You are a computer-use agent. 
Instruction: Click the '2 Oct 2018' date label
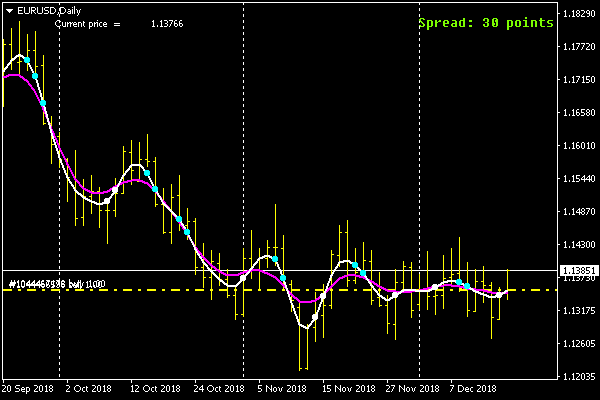point(88,389)
